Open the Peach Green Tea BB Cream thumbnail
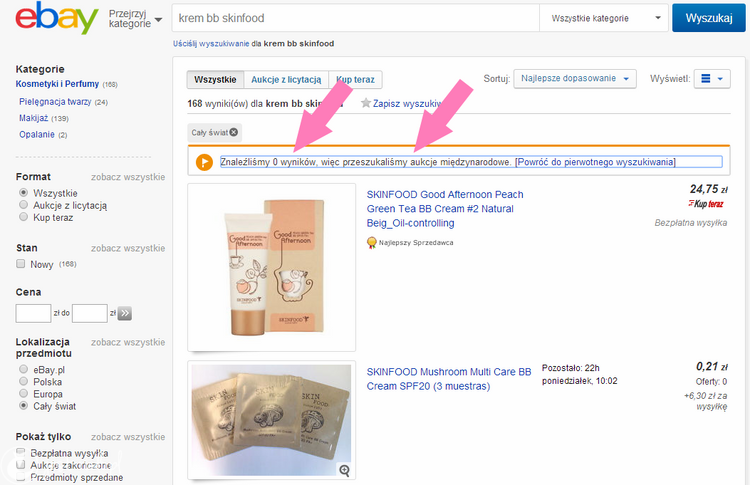 272,267
